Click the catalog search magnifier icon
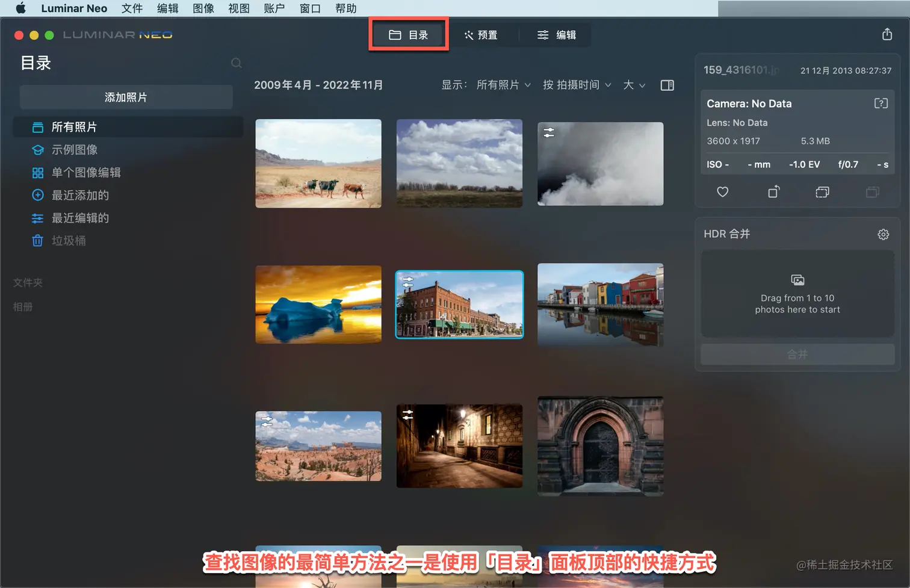910x588 pixels. point(237,63)
